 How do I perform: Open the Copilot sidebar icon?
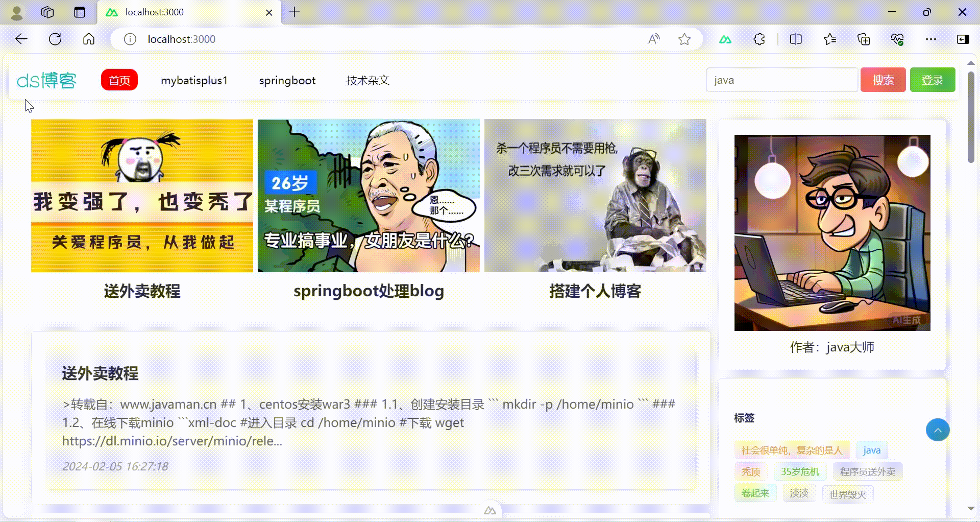pyautogui.click(x=963, y=39)
